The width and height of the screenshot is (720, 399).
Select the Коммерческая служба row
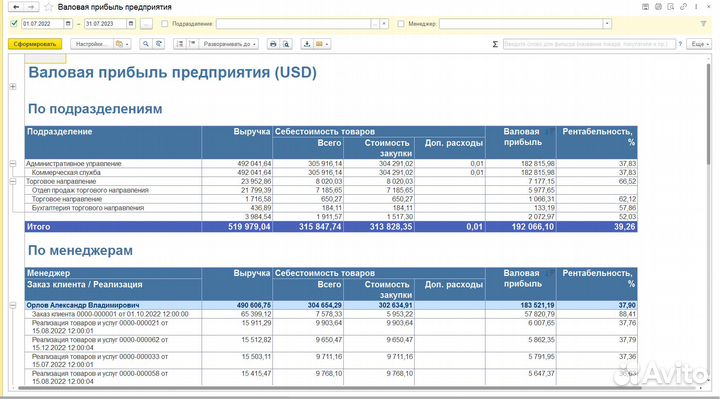point(331,173)
